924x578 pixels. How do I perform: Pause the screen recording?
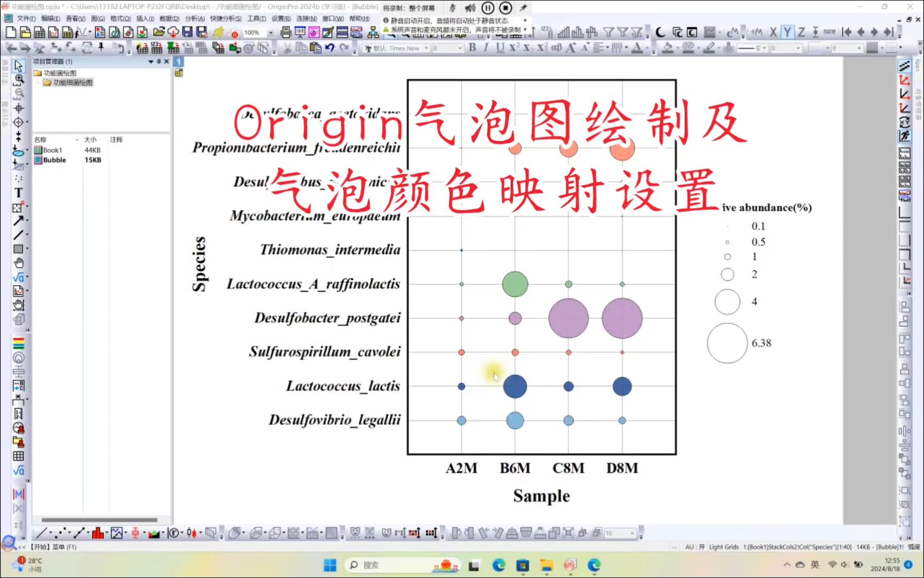pyautogui.click(x=487, y=7)
